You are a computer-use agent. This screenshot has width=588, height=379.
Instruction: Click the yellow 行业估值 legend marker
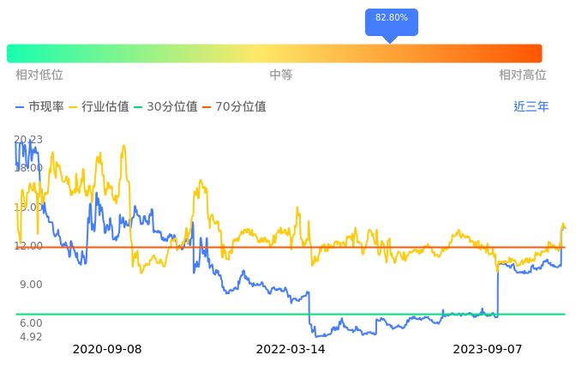[73, 107]
